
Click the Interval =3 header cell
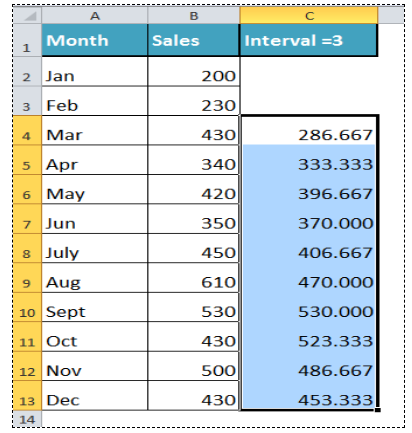309,40
